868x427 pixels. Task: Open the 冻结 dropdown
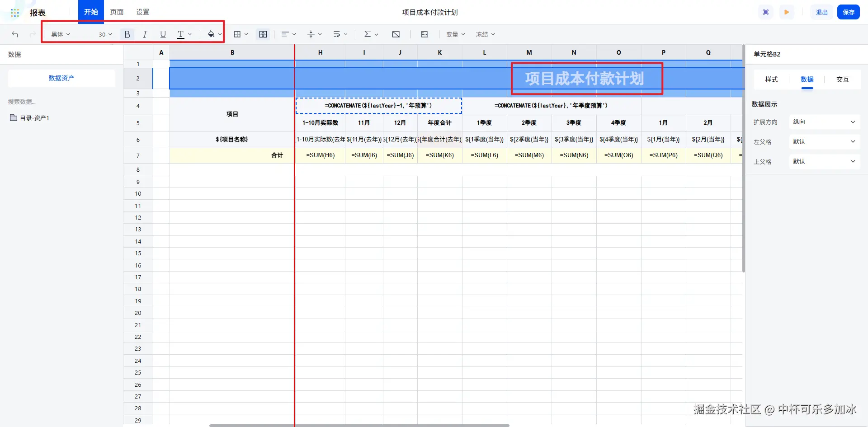(486, 34)
